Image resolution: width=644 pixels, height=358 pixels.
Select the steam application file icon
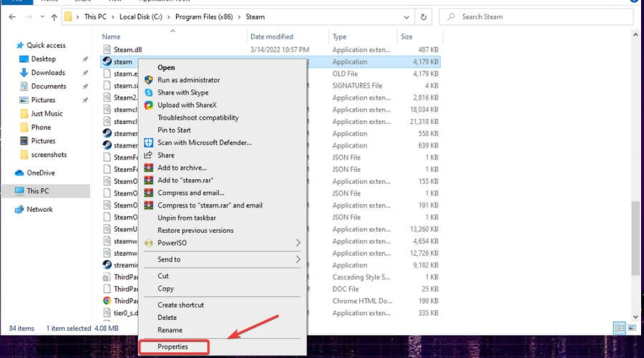coord(107,62)
